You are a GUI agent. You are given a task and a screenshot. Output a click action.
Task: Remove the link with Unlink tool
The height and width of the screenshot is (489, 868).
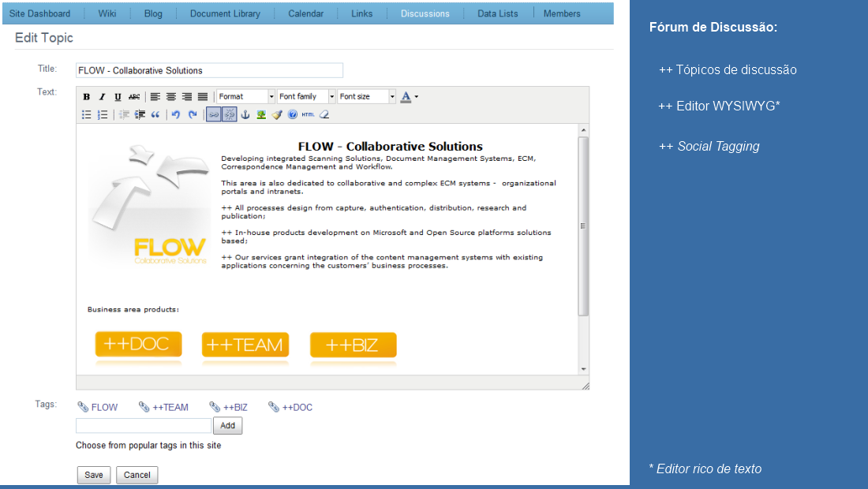229,114
